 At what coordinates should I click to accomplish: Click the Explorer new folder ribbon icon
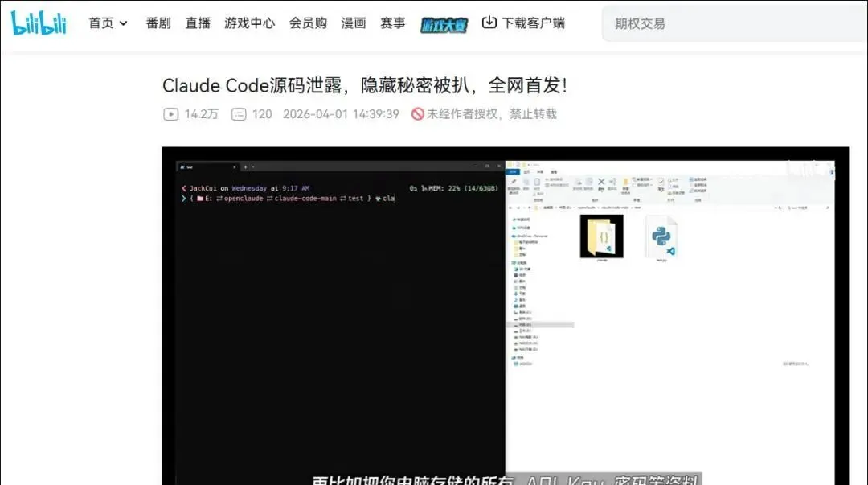pyautogui.click(x=625, y=182)
